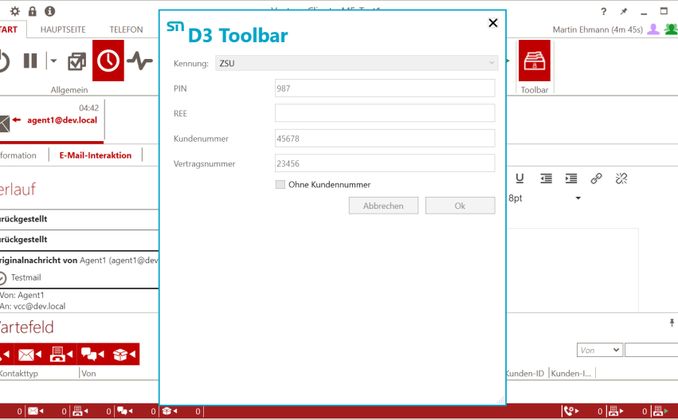Click the red clock icon in ribbon
Viewport: 678px width, 420px height.
(108, 61)
